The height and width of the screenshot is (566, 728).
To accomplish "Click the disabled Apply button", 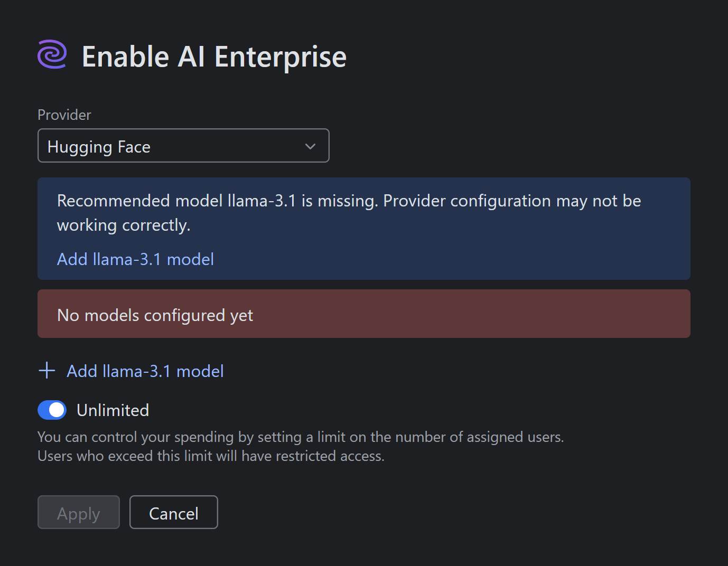I will coord(78,512).
